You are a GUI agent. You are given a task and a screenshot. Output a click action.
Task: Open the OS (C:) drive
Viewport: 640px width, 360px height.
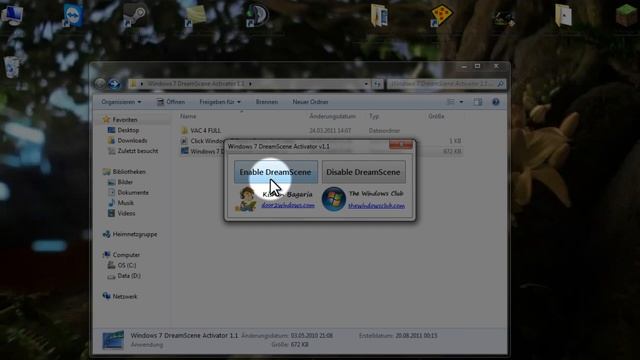[127, 265]
